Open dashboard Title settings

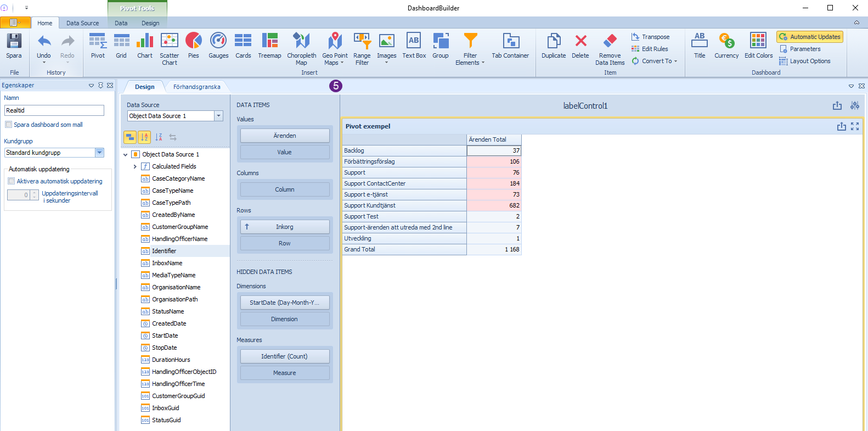point(700,46)
